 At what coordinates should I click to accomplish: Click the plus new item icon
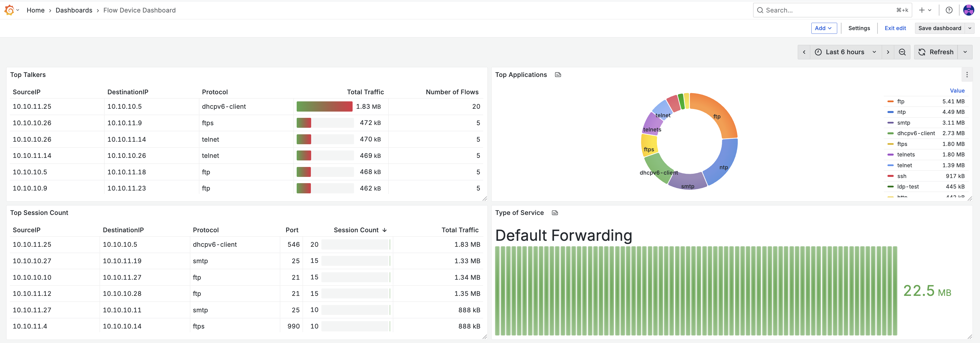pyautogui.click(x=922, y=10)
